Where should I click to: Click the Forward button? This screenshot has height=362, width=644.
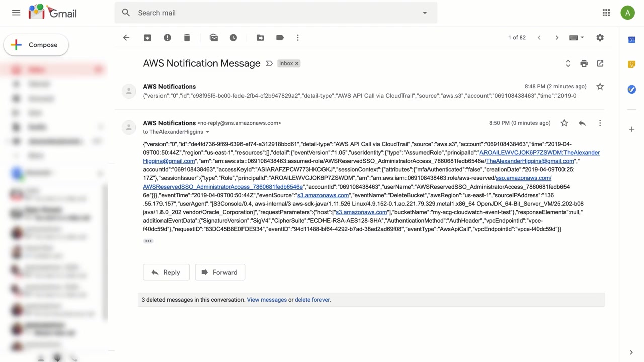pyautogui.click(x=220, y=272)
